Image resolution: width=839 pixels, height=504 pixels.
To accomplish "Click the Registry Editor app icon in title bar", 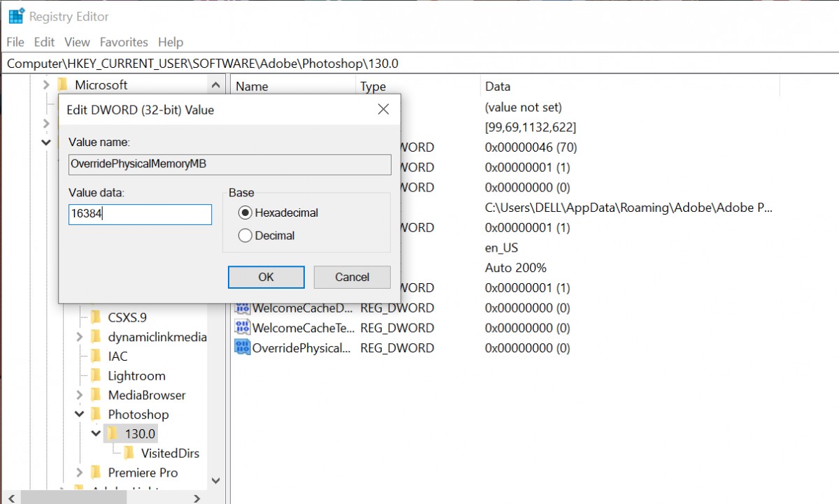I will click(x=17, y=16).
